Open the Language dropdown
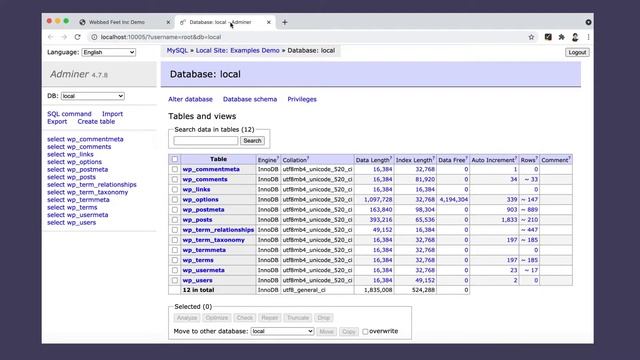The height and width of the screenshot is (360, 640). point(109,52)
